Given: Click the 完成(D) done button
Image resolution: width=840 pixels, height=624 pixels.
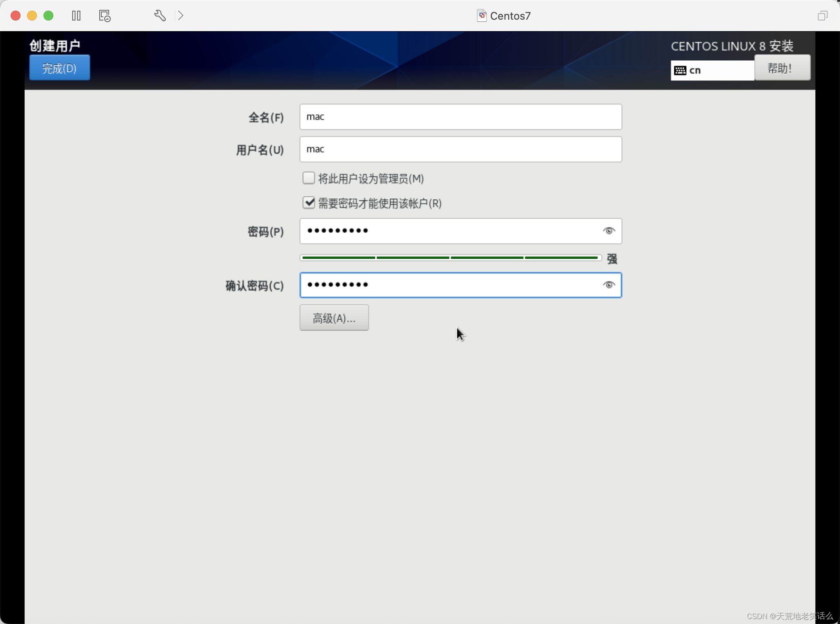Looking at the screenshot, I should [59, 68].
